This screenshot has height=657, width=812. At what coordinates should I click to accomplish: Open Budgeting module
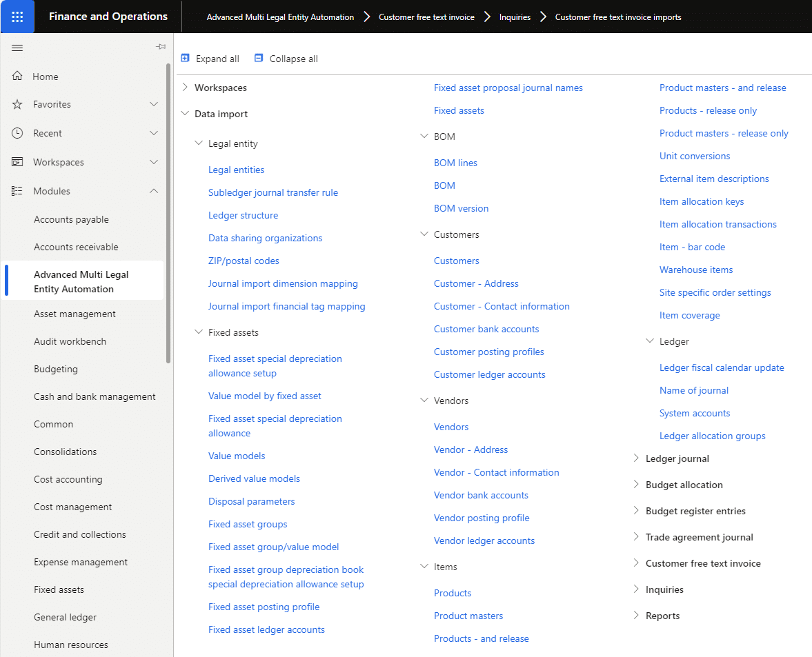tap(56, 369)
